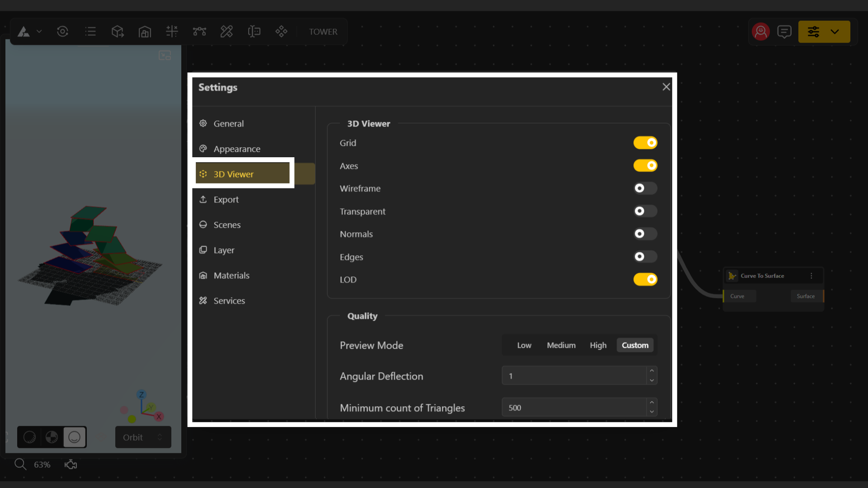
Task: Click the 3D cube export icon
Action: pos(118,32)
